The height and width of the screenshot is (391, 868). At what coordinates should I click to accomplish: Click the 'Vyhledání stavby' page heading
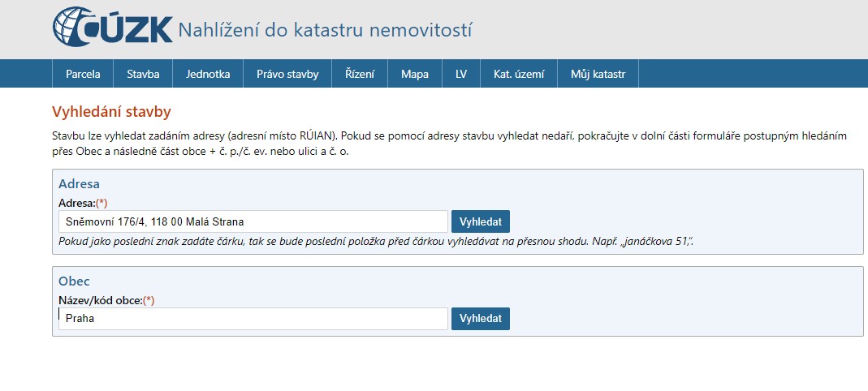point(111,111)
